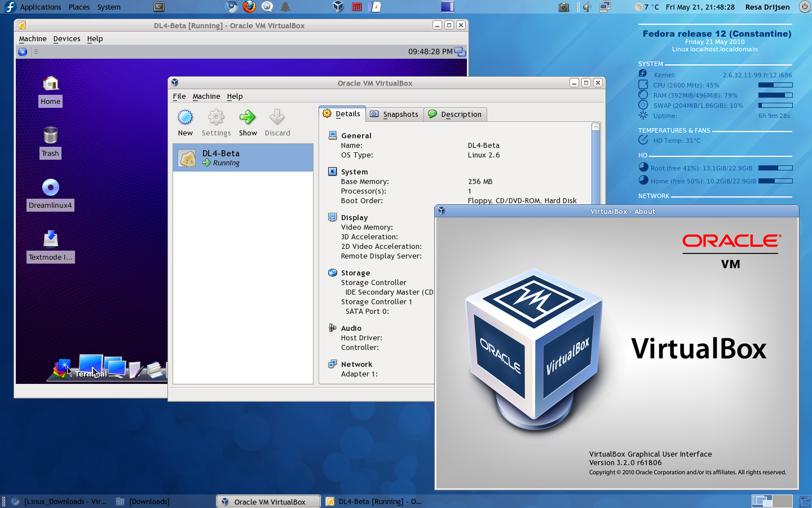Click the Details pane scrollbar up arrow
The width and height of the screenshot is (812, 508).
pos(595,127)
